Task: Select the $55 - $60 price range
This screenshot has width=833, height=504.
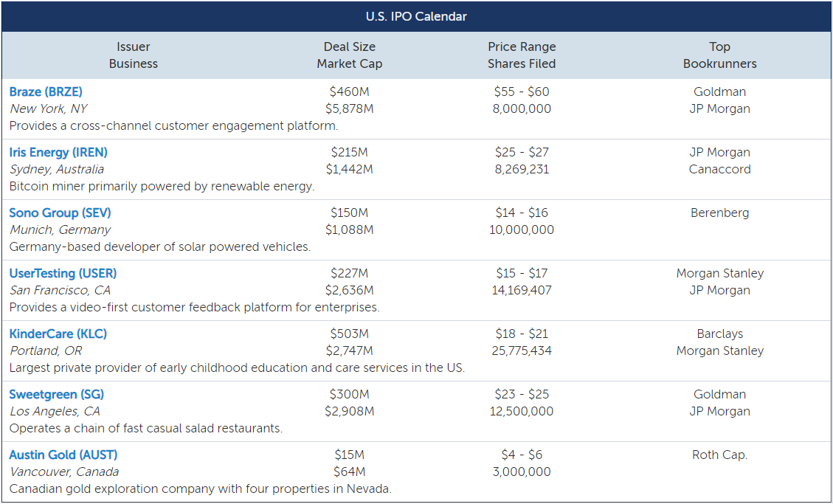Action: pyautogui.click(x=522, y=92)
